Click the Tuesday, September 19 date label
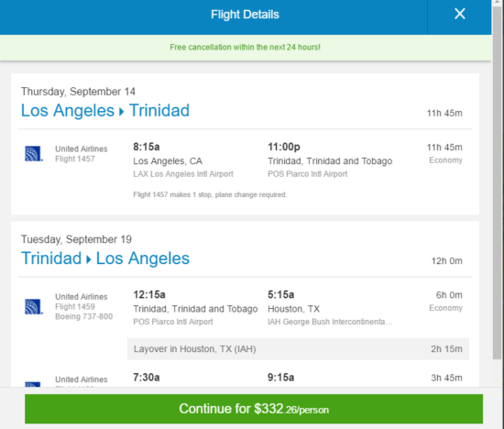The height and width of the screenshot is (429, 504). [x=76, y=239]
